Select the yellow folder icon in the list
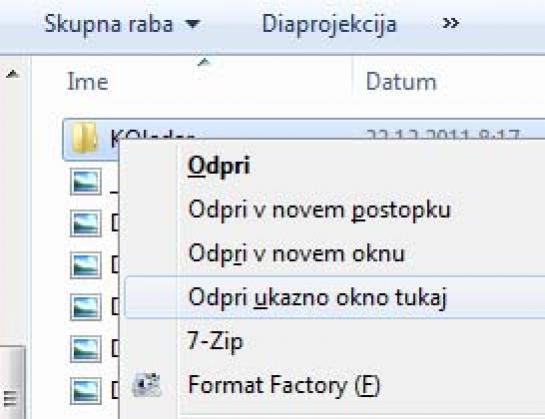 coord(84,137)
